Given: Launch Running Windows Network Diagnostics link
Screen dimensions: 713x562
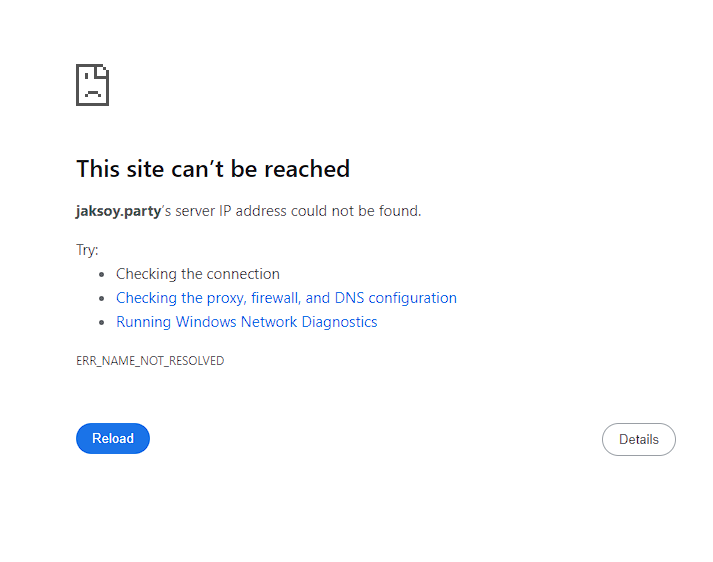Looking at the screenshot, I should tap(246, 322).
